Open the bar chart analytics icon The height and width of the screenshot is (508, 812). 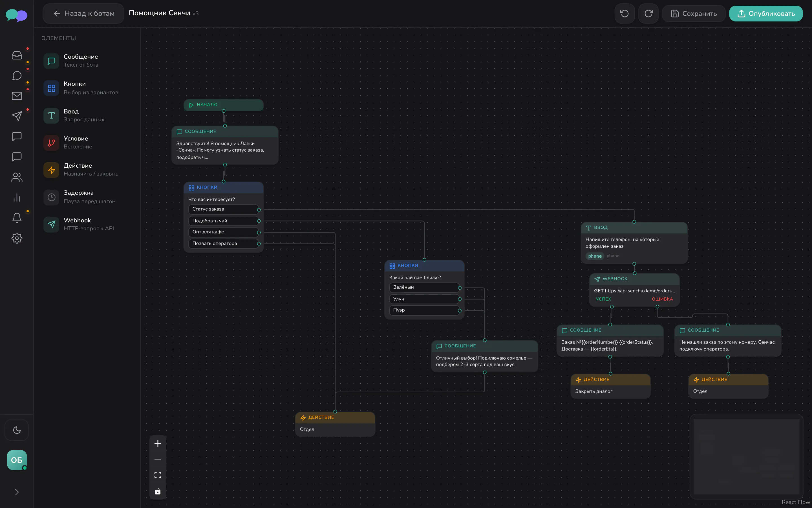17,198
